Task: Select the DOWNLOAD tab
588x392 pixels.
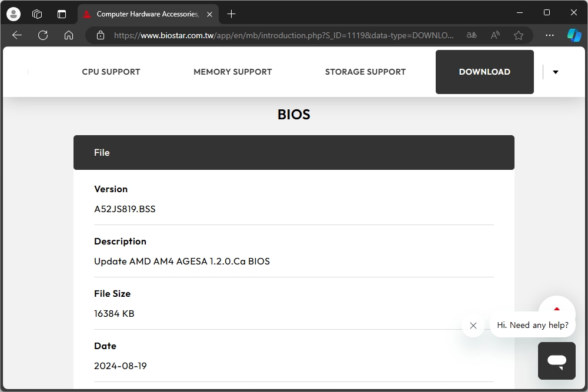Action: click(485, 72)
